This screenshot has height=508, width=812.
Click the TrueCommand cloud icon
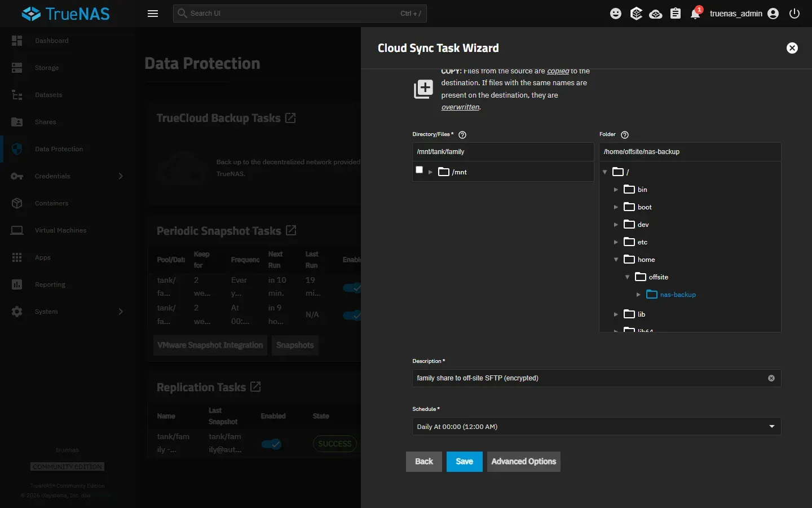[x=656, y=14]
